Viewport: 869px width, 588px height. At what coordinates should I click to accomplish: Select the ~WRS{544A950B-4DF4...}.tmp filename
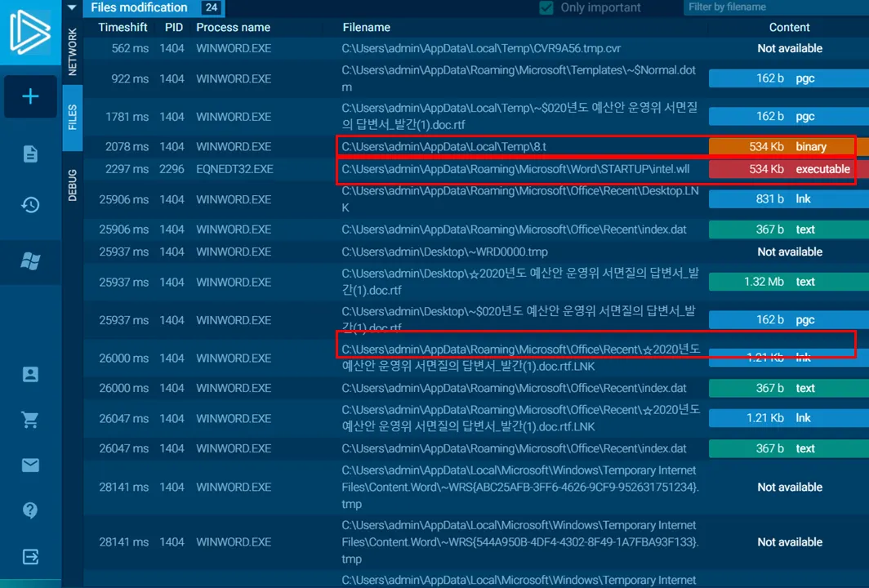[519, 542]
